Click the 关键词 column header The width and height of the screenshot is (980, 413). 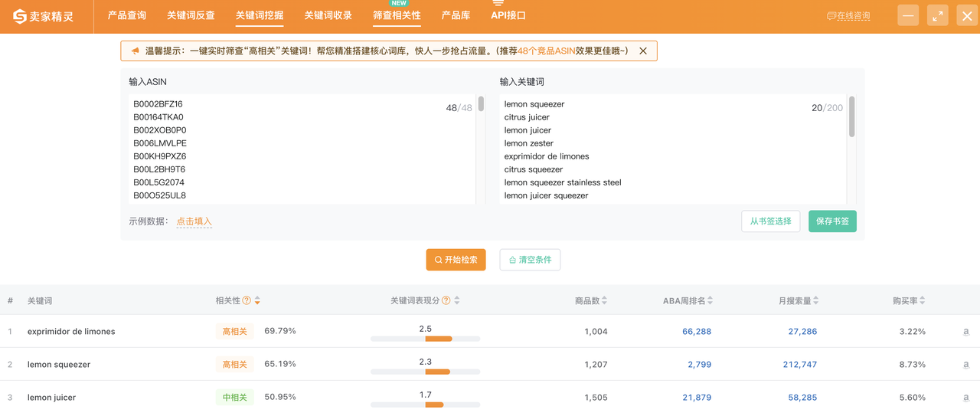(x=40, y=300)
